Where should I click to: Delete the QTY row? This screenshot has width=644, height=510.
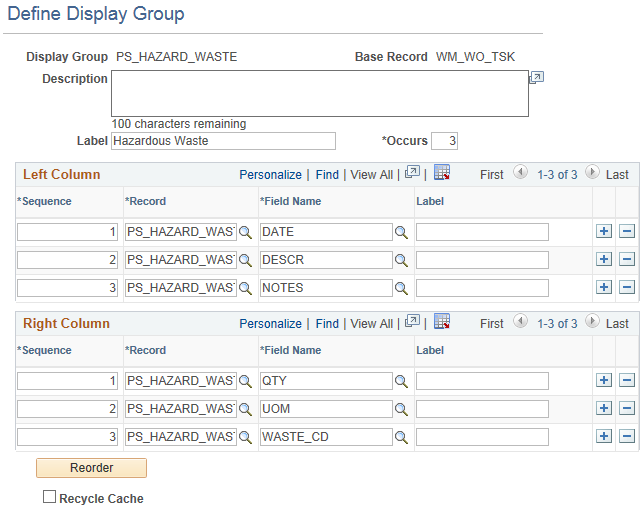pos(627,380)
